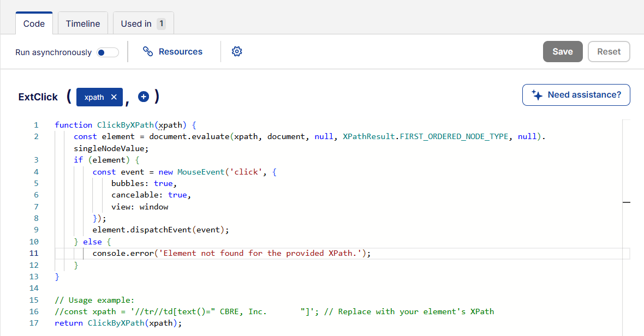Add a new parameter with the plus icon
The width and height of the screenshot is (644, 336).
point(143,96)
